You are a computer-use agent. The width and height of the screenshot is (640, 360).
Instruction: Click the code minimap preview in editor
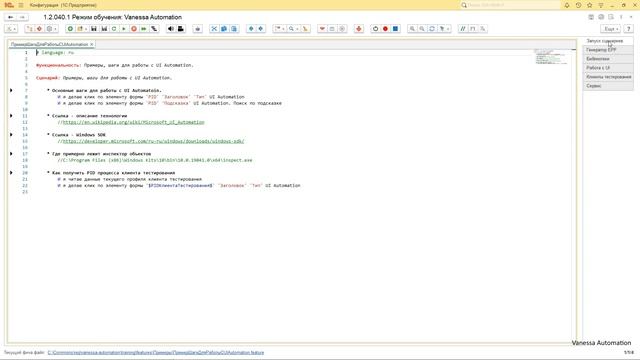[x=550, y=57]
